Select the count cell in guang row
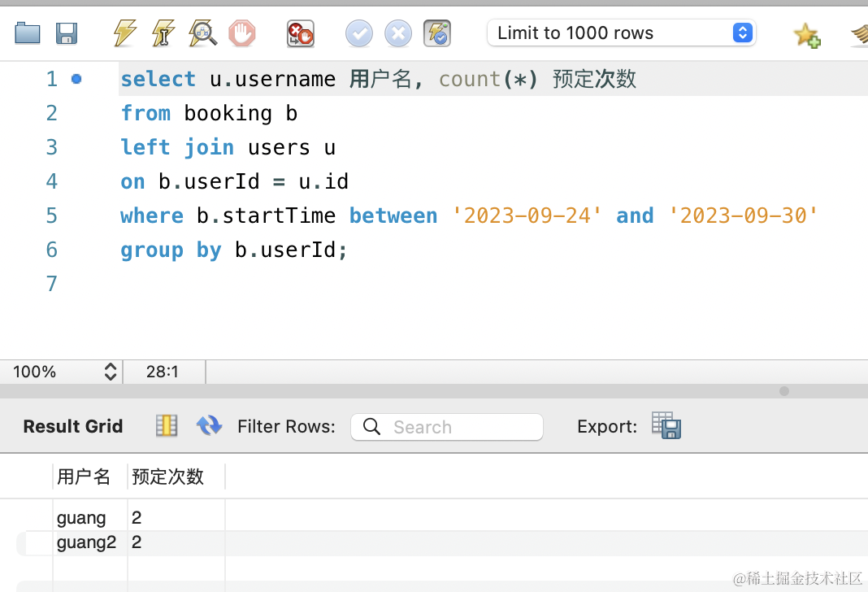 tap(176, 518)
